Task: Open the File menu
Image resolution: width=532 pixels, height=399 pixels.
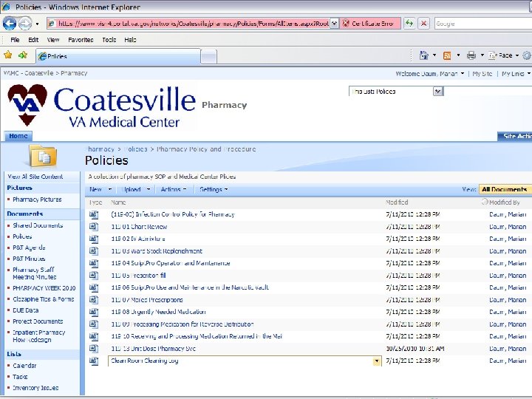Action: click(15, 40)
